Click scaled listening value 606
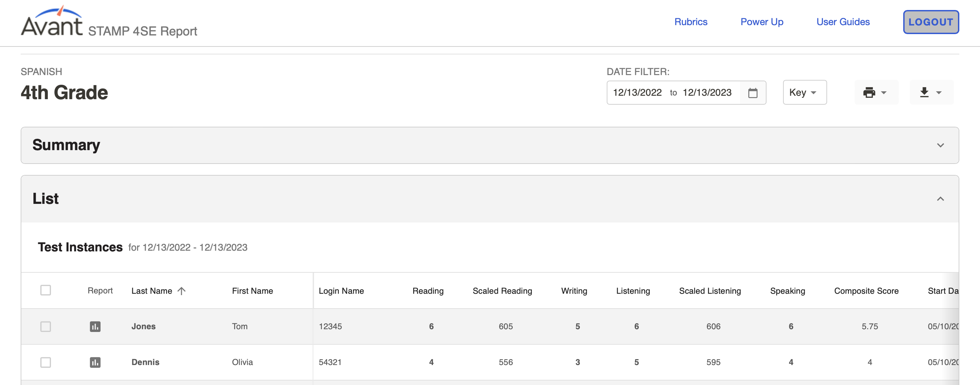Image resolution: width=980 pixels, height=385 pixels. point(713,326)
